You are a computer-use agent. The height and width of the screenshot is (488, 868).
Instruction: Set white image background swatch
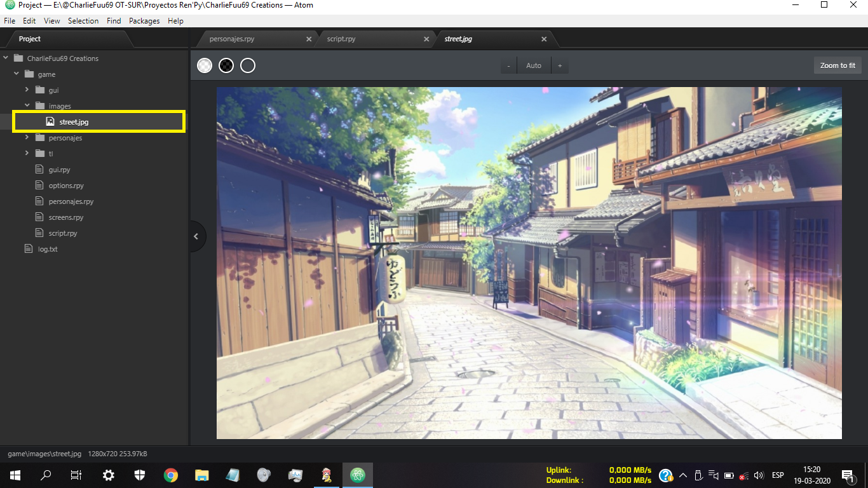tap(205, 65)
